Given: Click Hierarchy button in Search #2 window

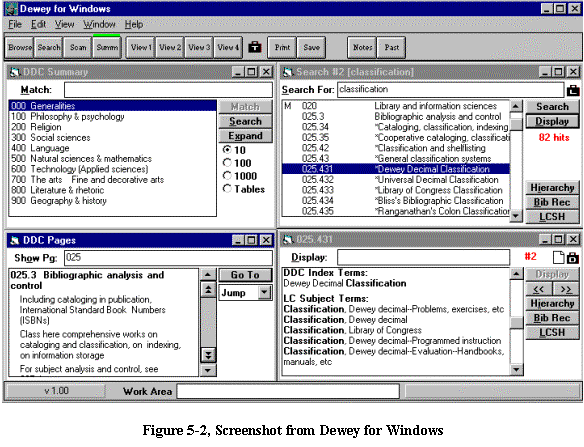Looking at the screenshot, I should (552, 188).
